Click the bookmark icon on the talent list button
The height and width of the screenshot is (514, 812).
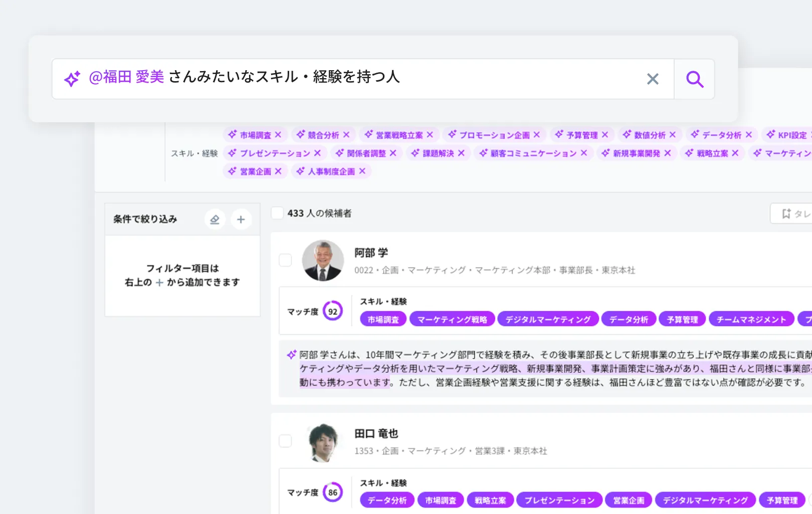coord(787,213)
